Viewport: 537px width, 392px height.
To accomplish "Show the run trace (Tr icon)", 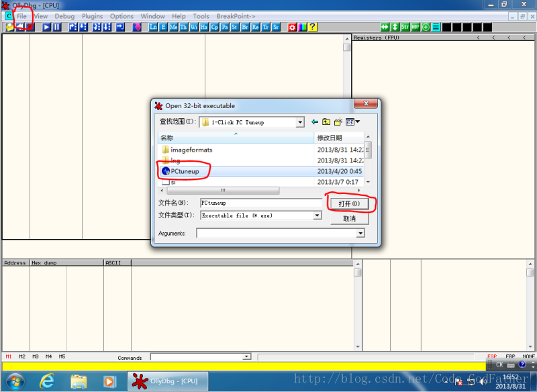I will pos(265,27).
